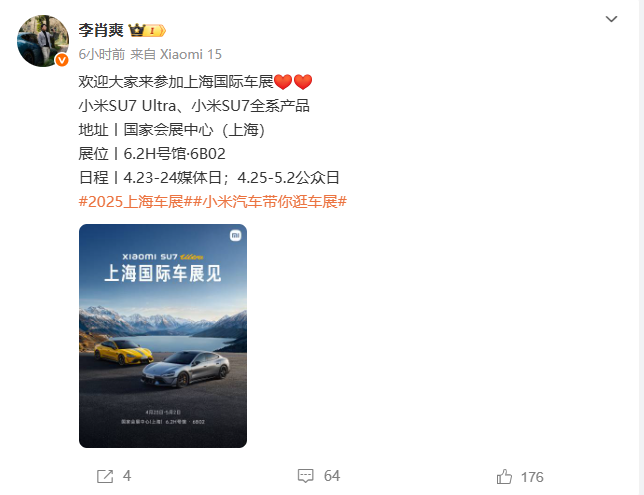Enlarge the Xiaomi SU7 Ultra poster image
Image resolution: width=644 pixels, height=495 pixels.
pyautogui.click(x=163, y=336)
